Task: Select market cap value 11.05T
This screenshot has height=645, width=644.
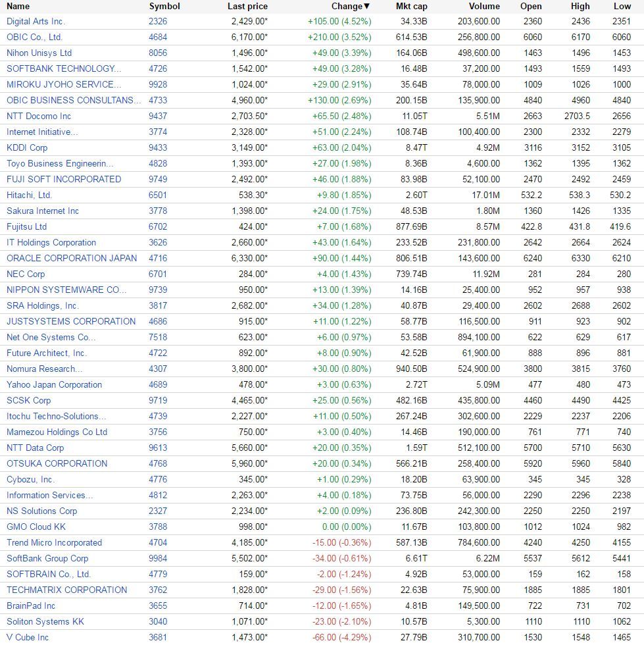Action: pos(414,116)
